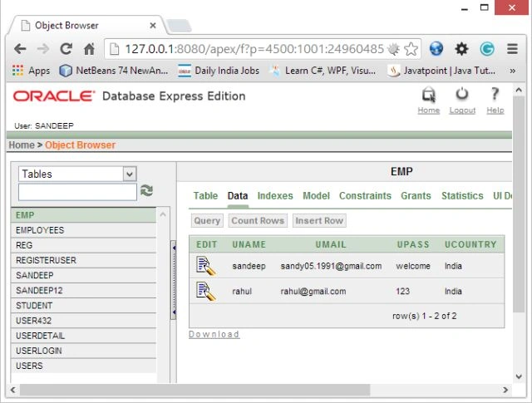Close the Object Browser tab
This screenshot has width=532, height=403.
point(153,26)
